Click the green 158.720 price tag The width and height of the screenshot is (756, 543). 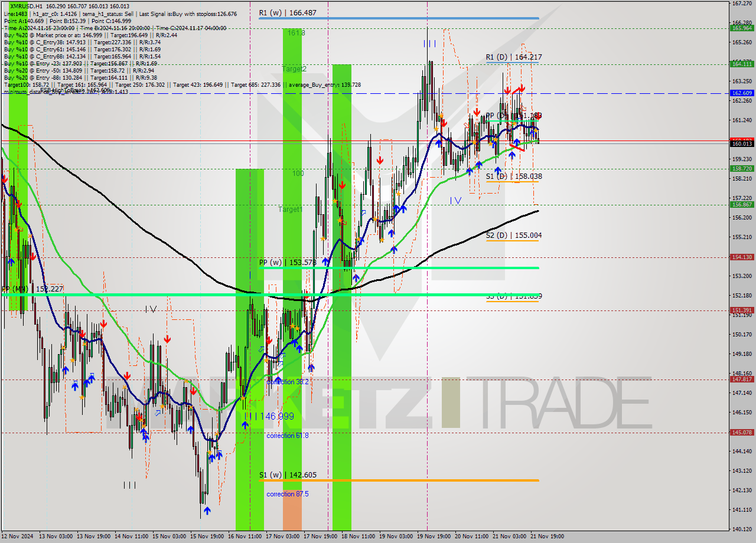742,168
